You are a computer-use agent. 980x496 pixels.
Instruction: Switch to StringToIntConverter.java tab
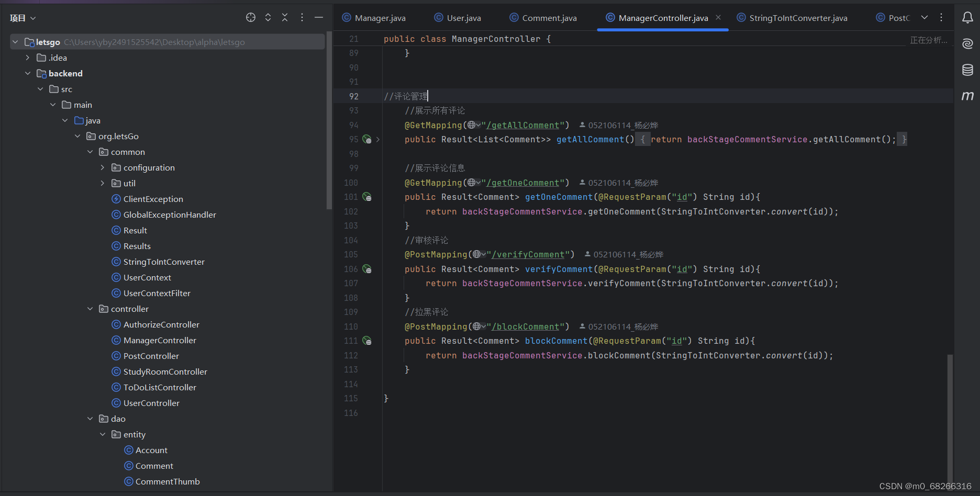coord(792,18)
